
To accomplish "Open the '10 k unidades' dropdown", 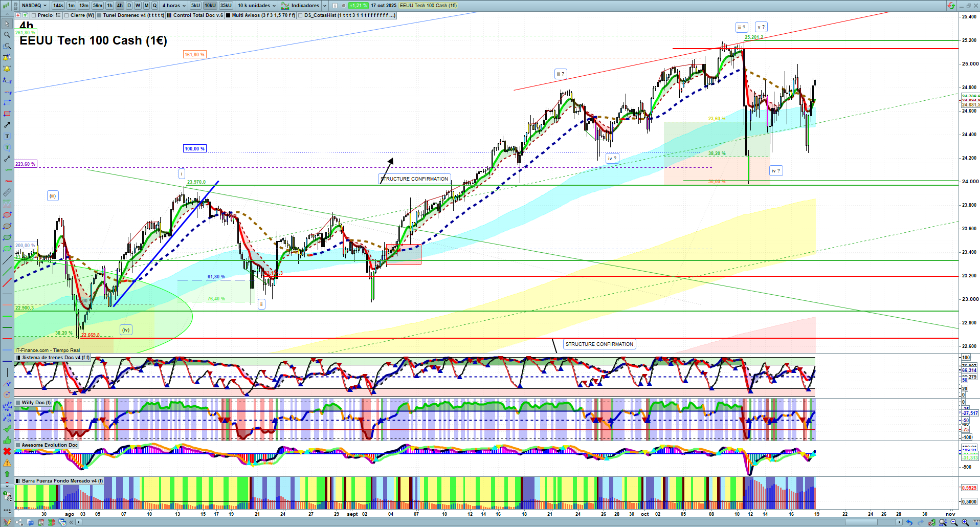I will [x=256, y=6].
